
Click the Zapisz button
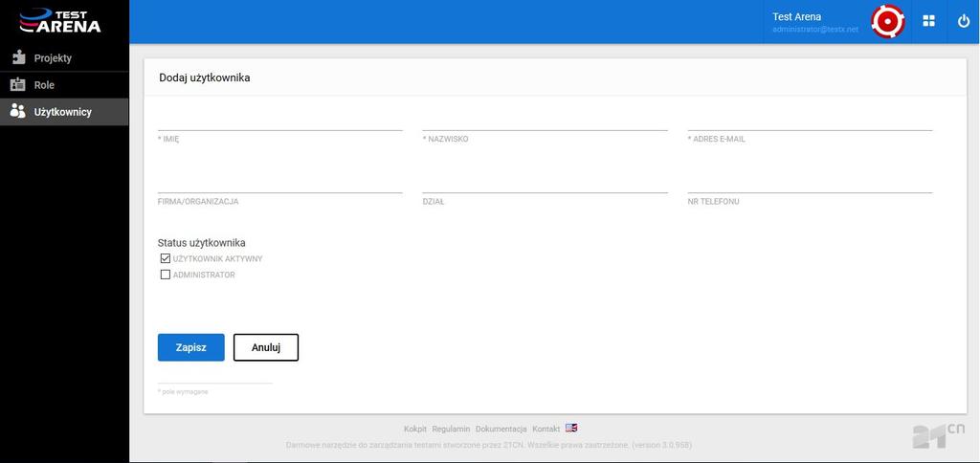point(190,347)
